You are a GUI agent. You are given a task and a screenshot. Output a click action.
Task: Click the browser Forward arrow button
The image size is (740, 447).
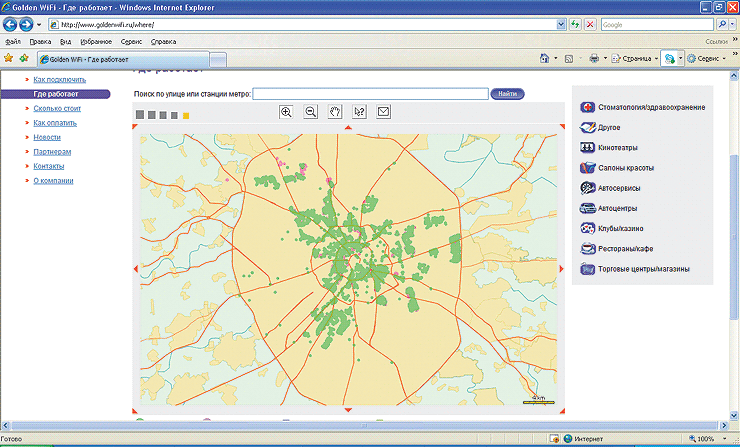26,24
